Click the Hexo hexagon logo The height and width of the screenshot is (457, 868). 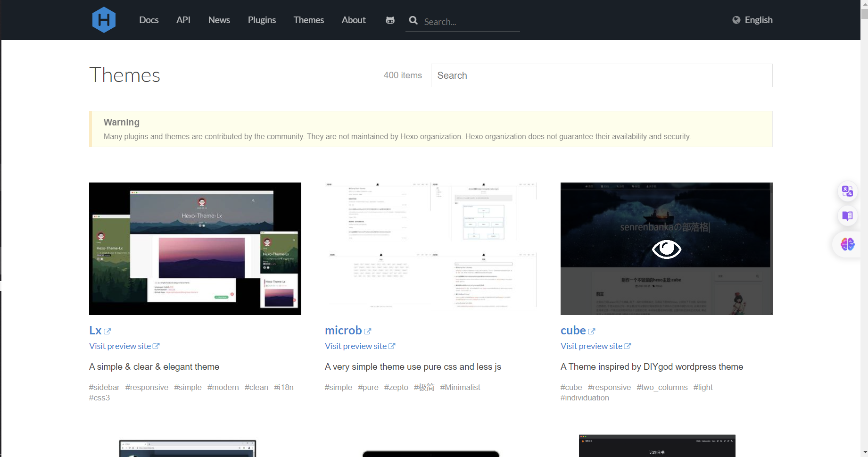coord(104,20)
